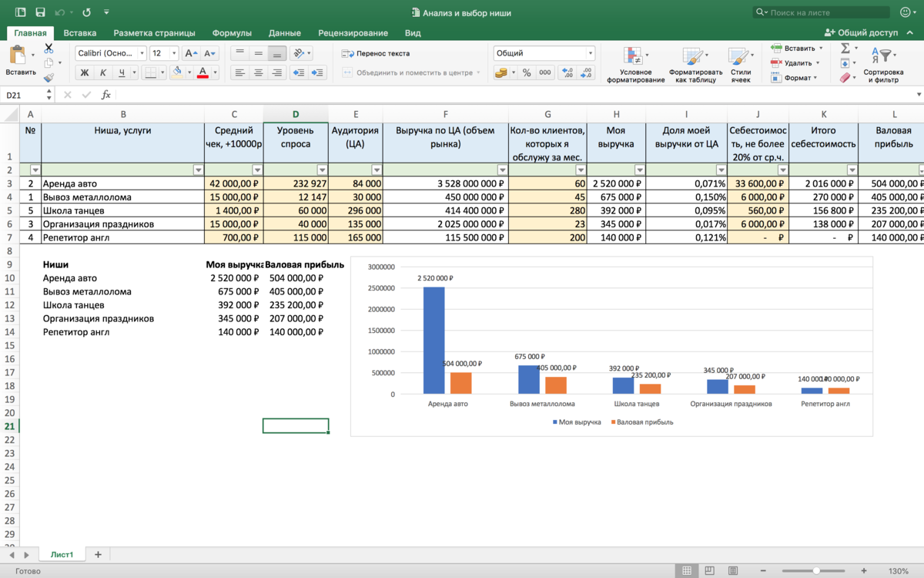Open Conditional Formatting (Условное форматирование)
Screen dimensions: 924x578
635,66
